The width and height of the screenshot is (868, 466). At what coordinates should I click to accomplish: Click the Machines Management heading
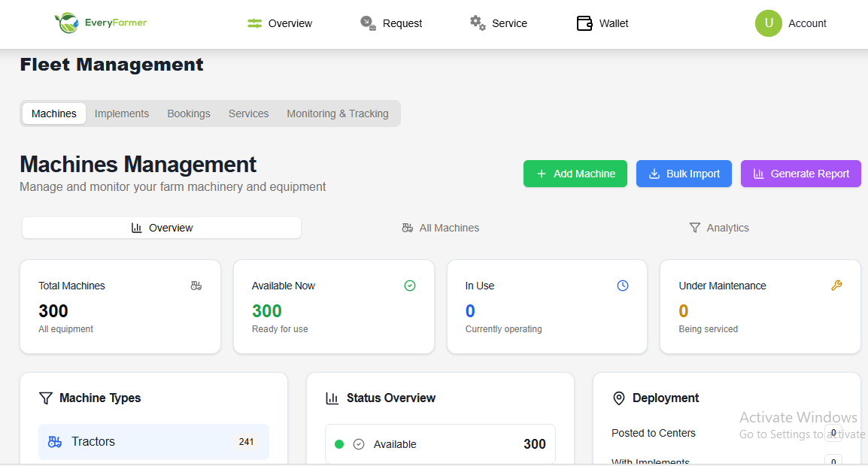(x=138, y=165)
